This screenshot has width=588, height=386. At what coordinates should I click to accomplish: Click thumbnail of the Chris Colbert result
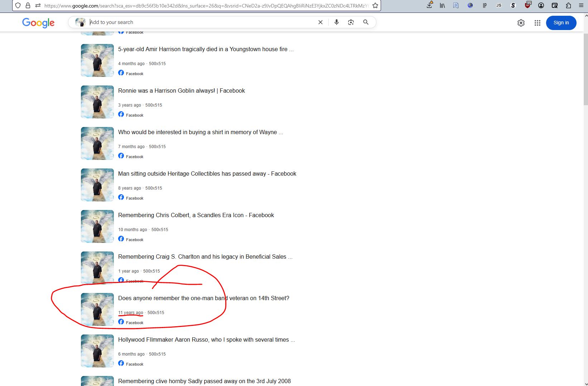point(97,226)
